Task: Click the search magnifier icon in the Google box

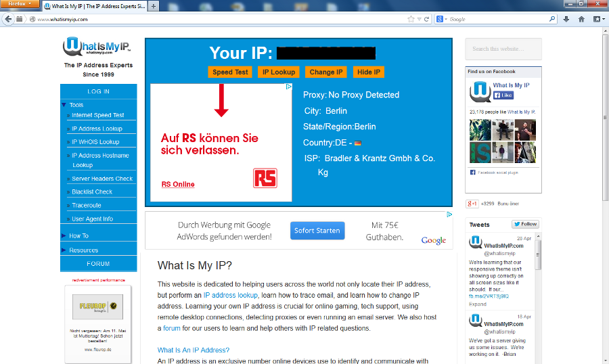Action: point(552,19)
